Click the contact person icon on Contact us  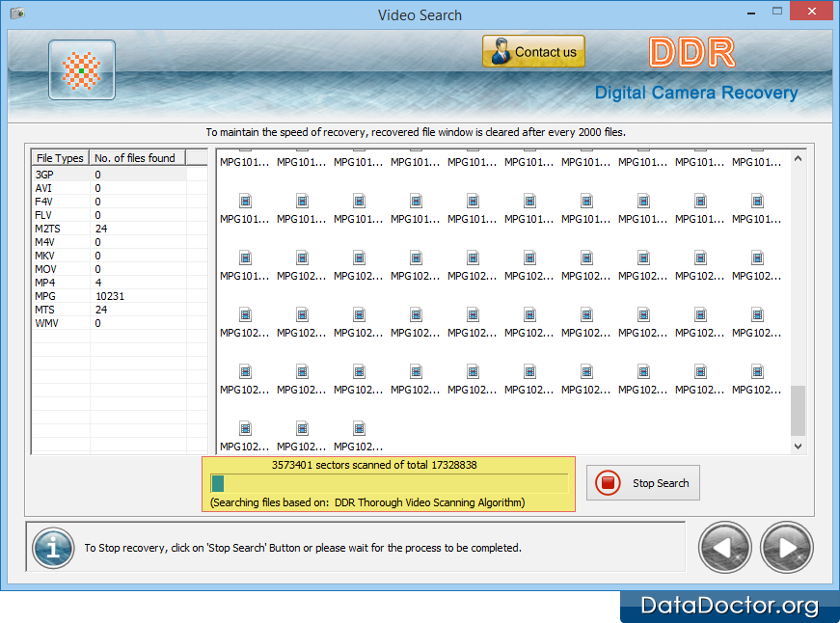click(499, 50)
